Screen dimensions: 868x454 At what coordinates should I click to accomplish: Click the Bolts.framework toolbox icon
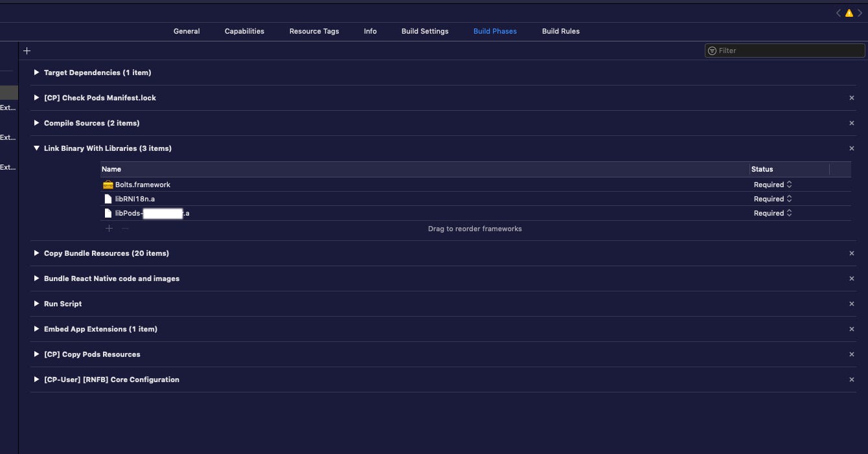[108, 185]
